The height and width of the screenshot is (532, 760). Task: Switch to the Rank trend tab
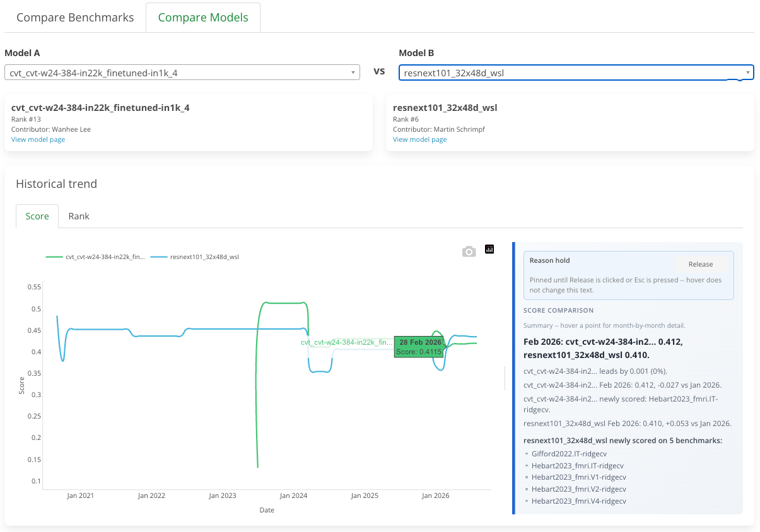click(79, 216)
